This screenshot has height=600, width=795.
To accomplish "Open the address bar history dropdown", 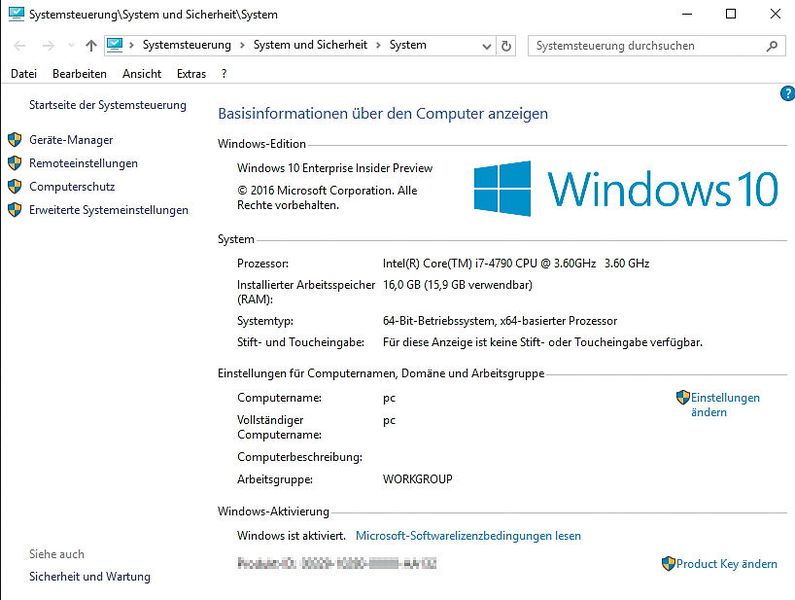I will [487, 46].
